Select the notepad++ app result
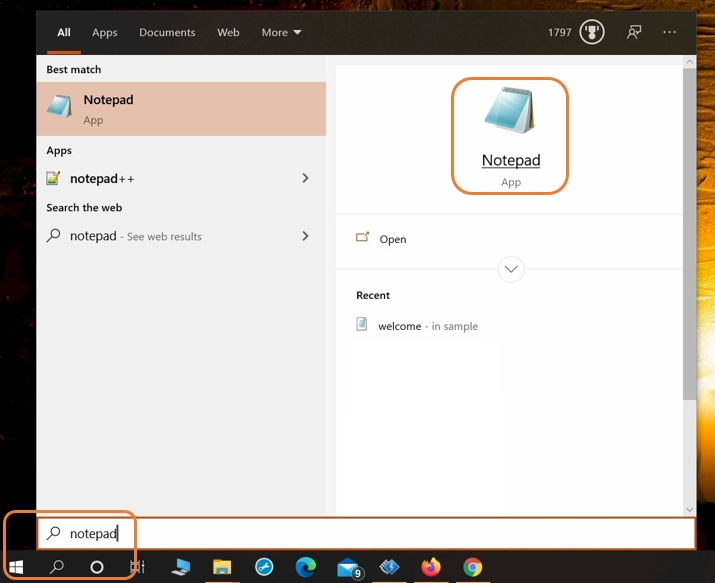This screenshot has height=583, width=715. [x=181, y=179]
